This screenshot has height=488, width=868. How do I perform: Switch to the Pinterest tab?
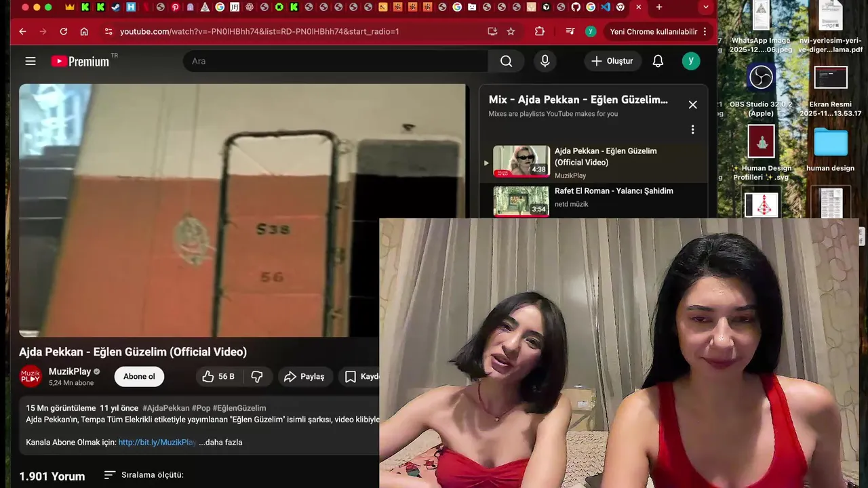pos(175,7)
